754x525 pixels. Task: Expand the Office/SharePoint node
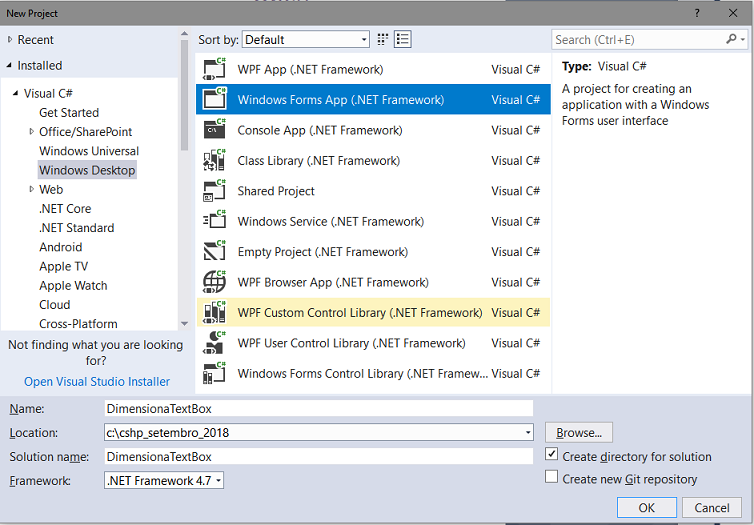pos(32,131)
